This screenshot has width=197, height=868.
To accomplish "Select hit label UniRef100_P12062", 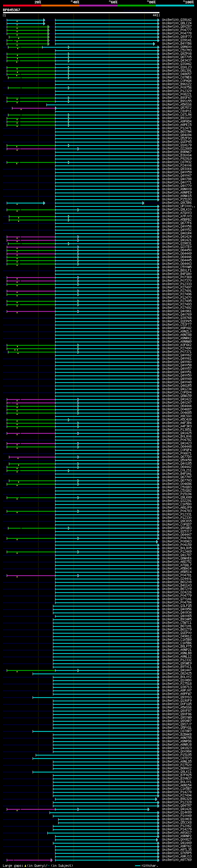I will [x=177, y=826].
